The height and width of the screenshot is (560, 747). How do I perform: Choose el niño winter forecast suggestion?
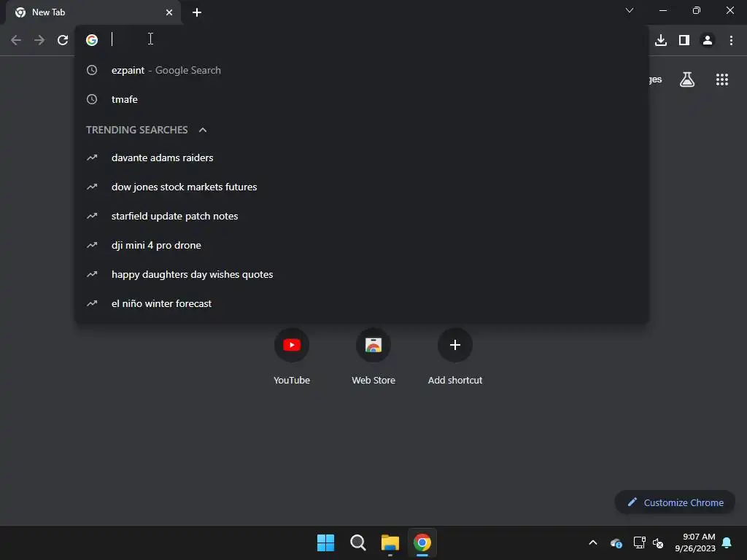pyautogui.click(x=362, y=303)
